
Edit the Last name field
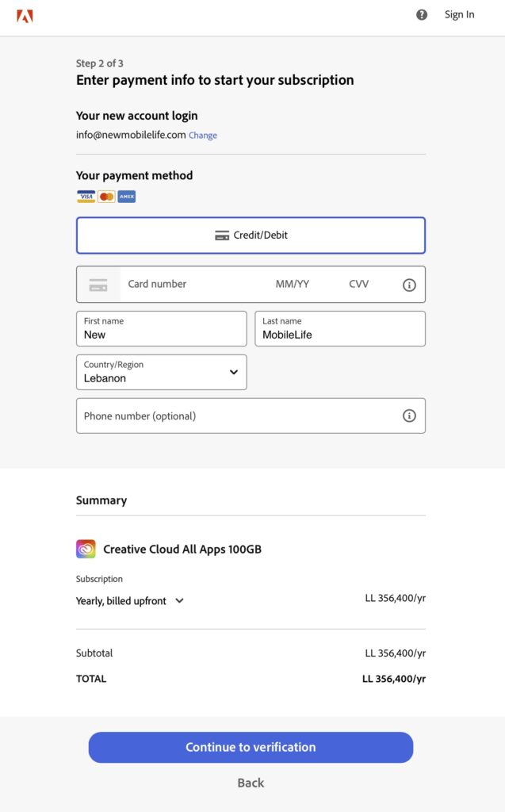point(339,329)
